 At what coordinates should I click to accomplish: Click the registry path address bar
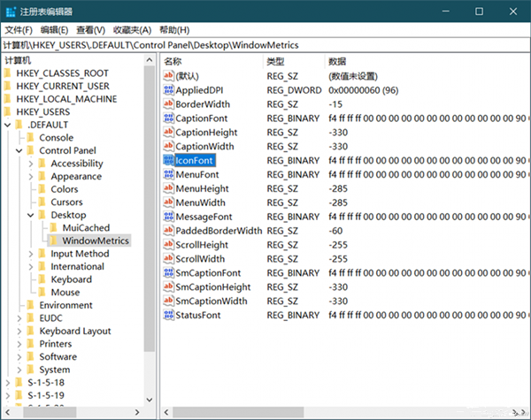coord(265,44)
